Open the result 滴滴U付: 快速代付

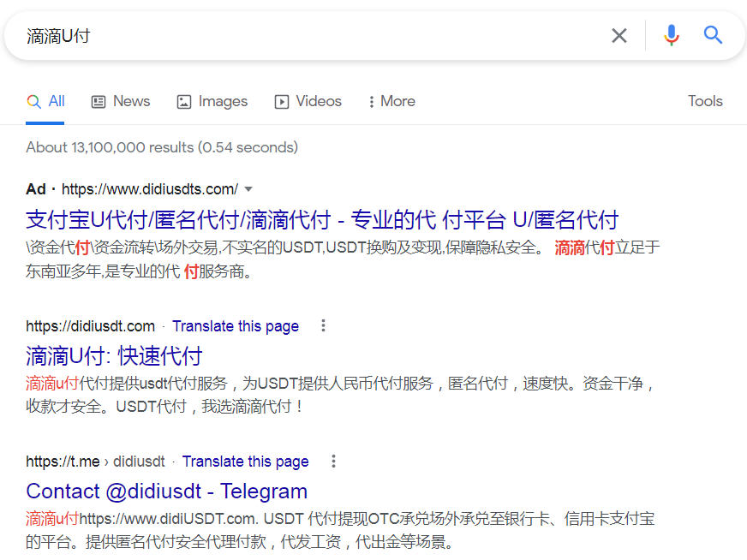[x=114, y=356]
